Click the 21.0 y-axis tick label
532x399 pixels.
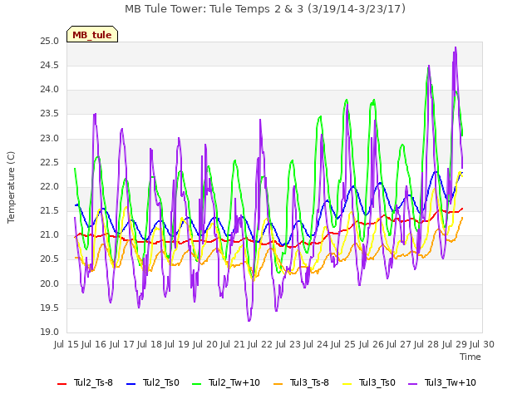[x=50, y=235]
